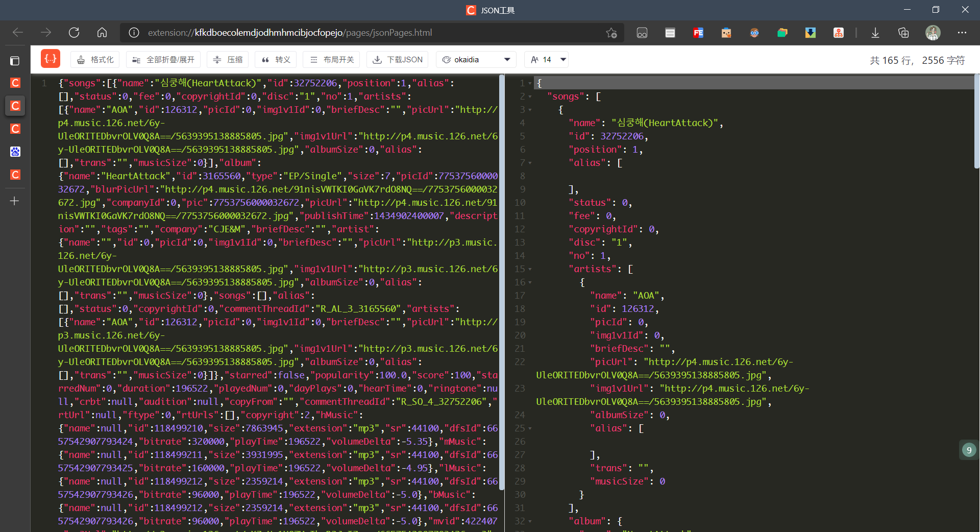The width and height of the screenshot is (980, 532).
Task: Click "name": "AOA" on line 17
Action: click(627, 296)
